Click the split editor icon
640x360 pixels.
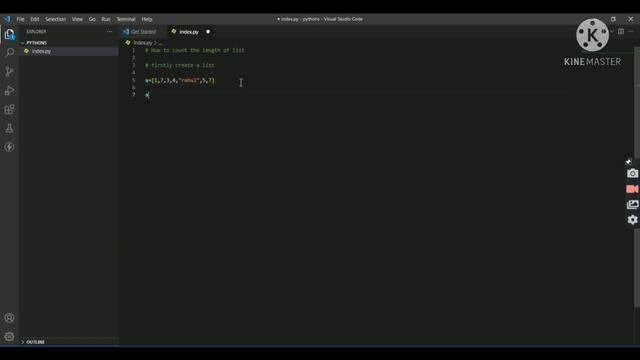621,31
